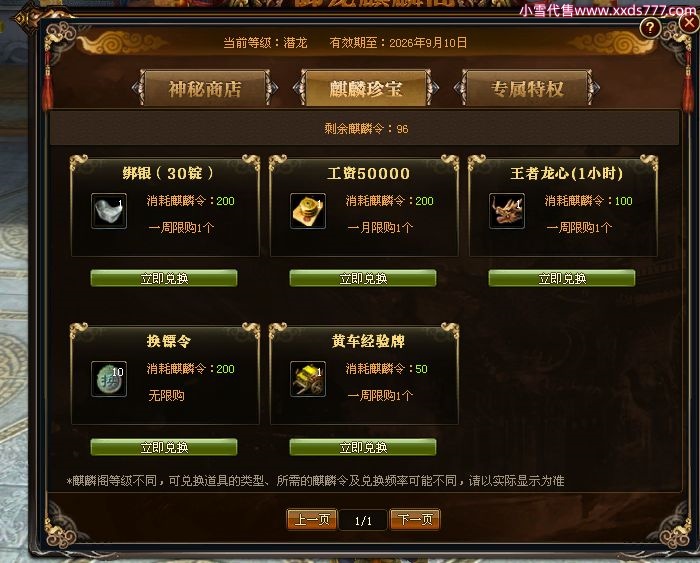Screen dimensions: 700x563
Task: Redeem the 绑银 30锭 item
Action: coord(164,278)
